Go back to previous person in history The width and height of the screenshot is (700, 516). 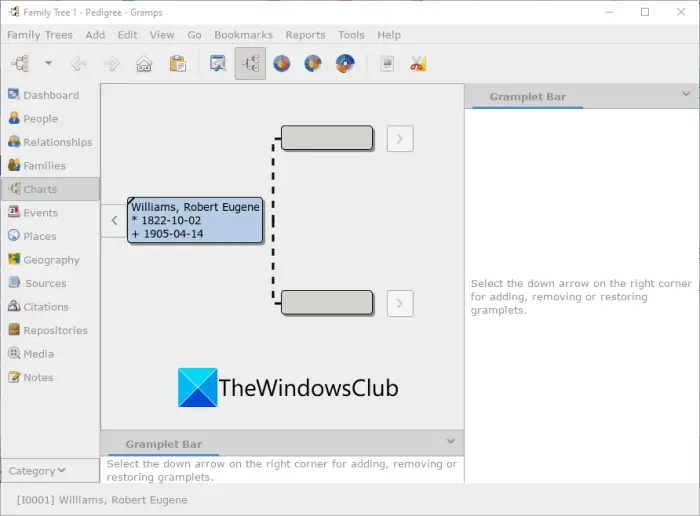79,63
